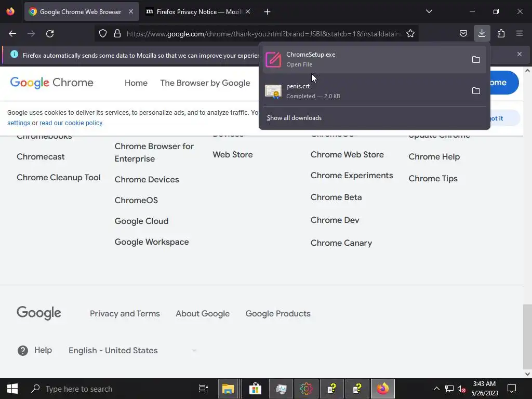The width and height of the screenshot is (532, 399).
Task: Close the Firefox Privacy Notice tab
Action: click(248, 11)
